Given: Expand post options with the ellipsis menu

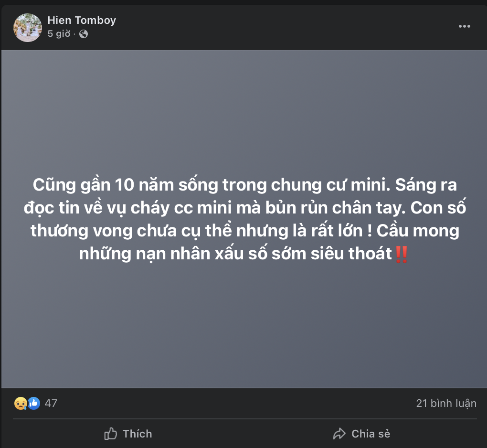Looking at the screenshot, I should click(464, 26).
